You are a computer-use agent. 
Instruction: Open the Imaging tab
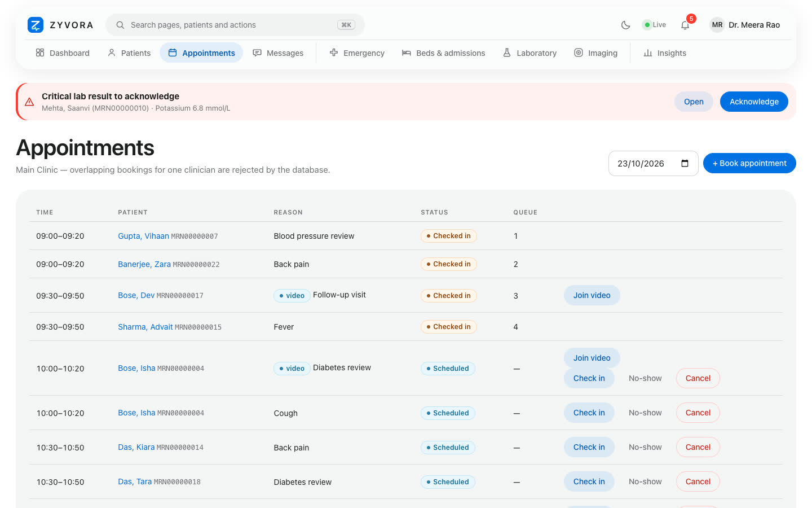point(595,53)
